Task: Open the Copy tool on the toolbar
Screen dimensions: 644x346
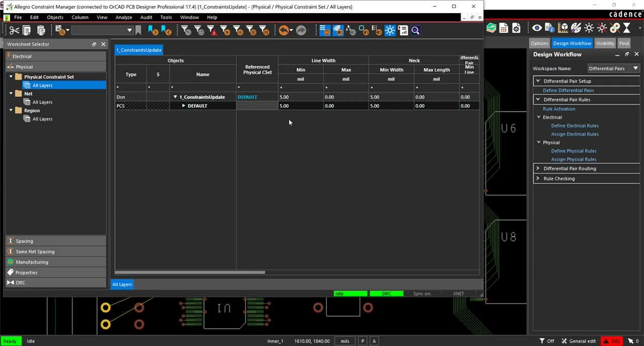Action: click(27, 30)
